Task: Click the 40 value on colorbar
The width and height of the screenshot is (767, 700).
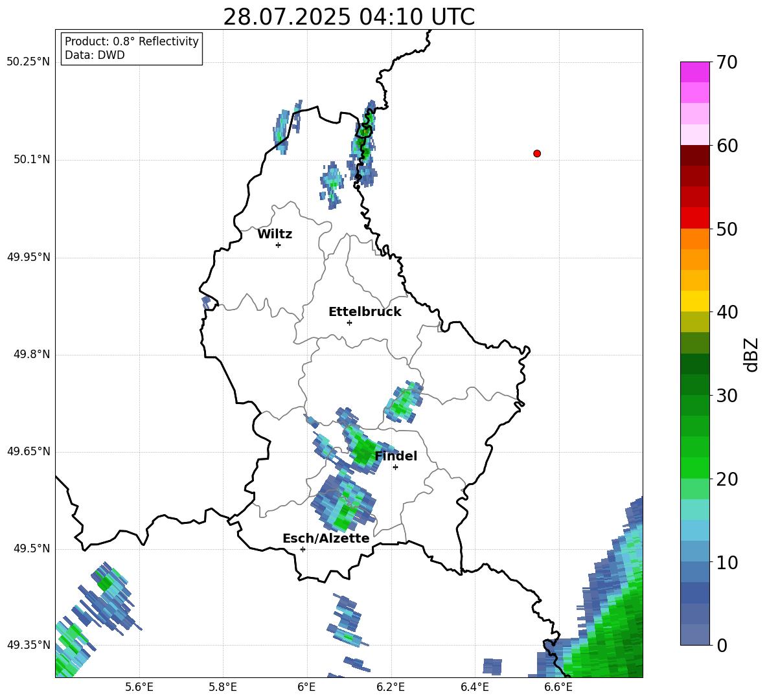Action: click(727, 312)
